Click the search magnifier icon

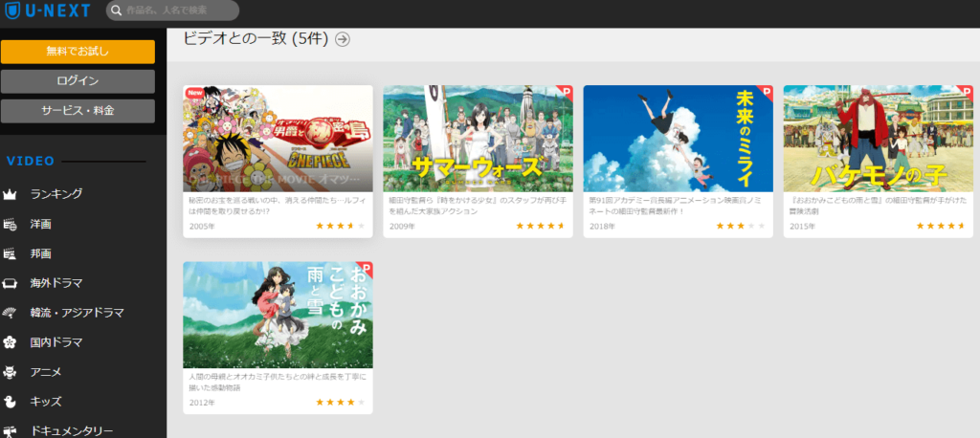116,11
